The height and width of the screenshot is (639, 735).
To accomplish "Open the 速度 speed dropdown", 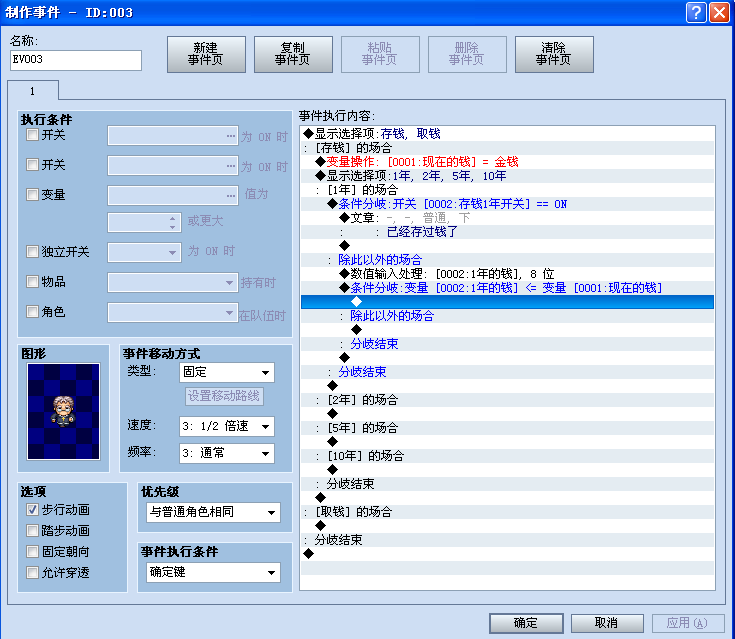I will point(227,427).
